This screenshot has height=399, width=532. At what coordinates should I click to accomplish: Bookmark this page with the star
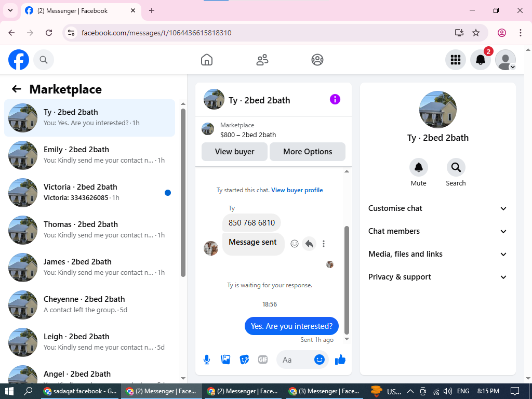point(476,33)
